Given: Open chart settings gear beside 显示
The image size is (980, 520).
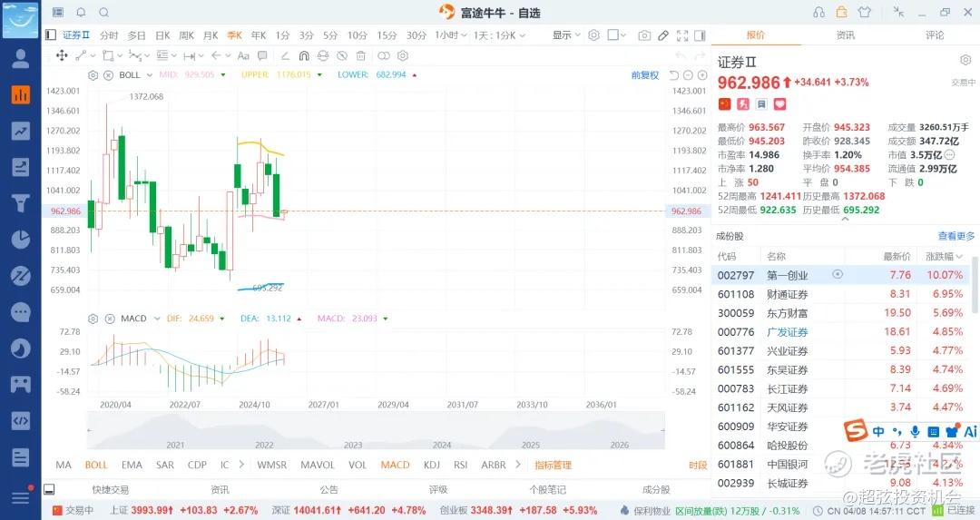Looking at the screenshot, I should click(x=593, y=35).
